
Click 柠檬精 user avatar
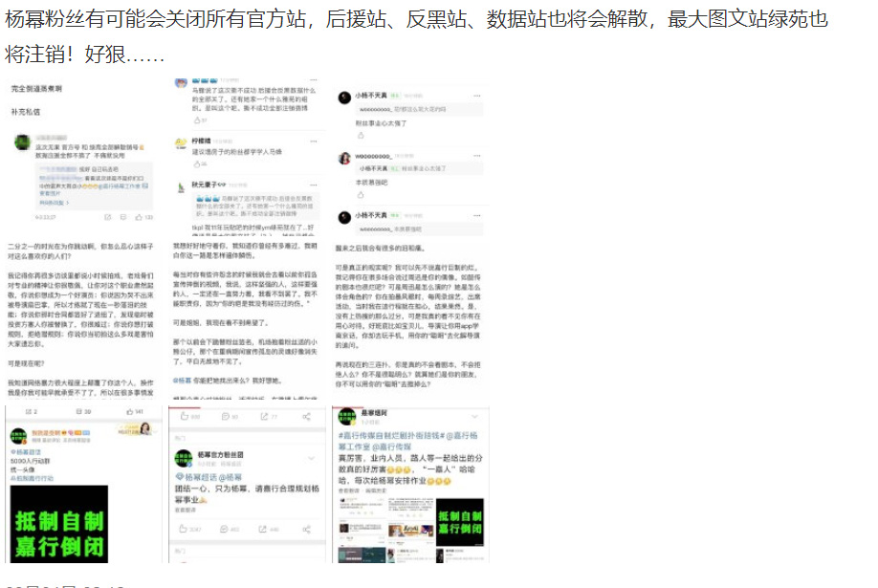coord(180,143)
